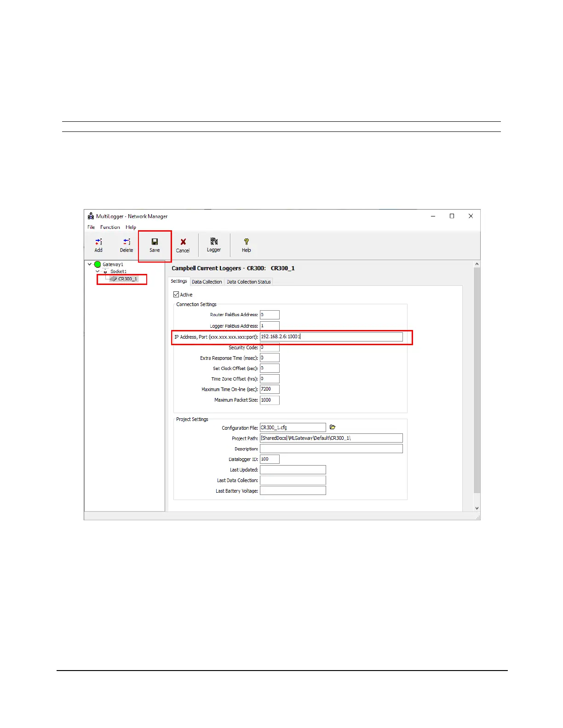Click the Maximum Packet Size field

(270, 400)
